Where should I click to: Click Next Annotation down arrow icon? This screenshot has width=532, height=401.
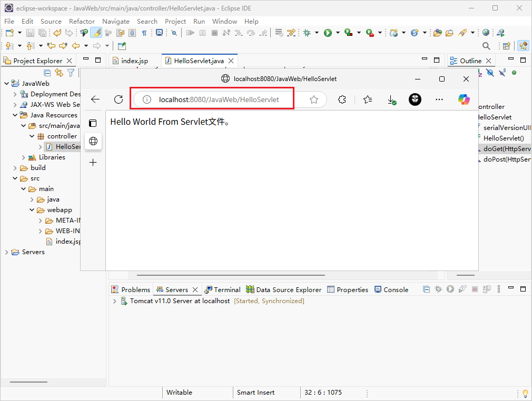9,46
